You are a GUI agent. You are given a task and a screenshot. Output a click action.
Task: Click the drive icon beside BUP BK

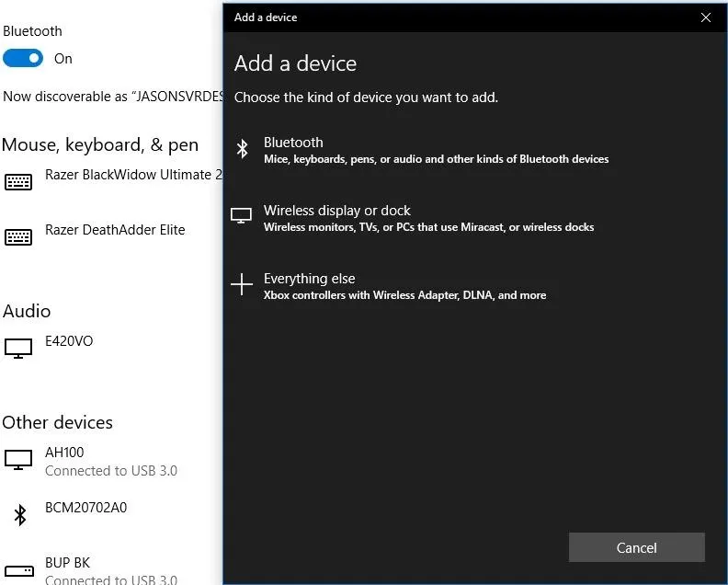click(19, 570)
